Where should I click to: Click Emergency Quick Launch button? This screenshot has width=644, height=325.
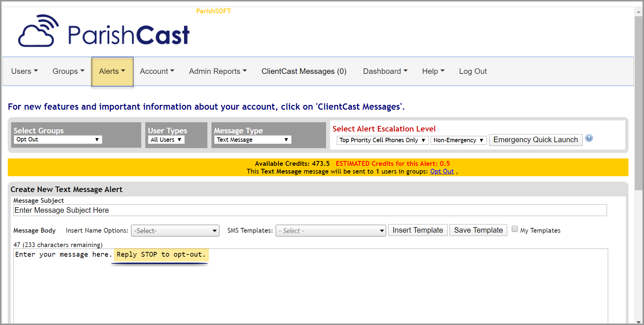click(x=536, y=140)
